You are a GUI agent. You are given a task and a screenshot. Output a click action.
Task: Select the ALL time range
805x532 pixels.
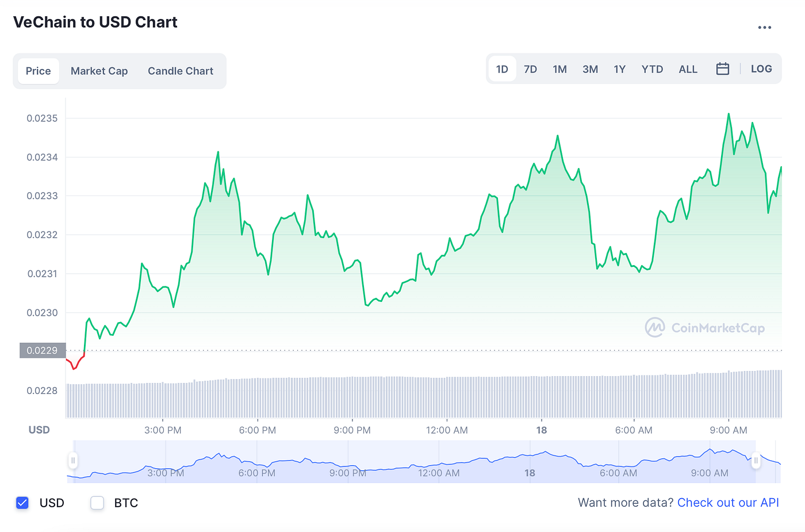pyautogui.click(x=688, y=69)
